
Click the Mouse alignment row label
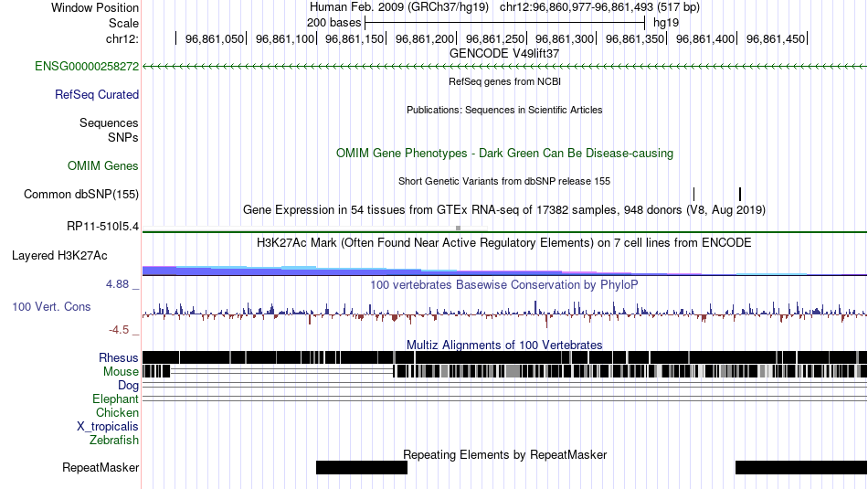(121, 372)
